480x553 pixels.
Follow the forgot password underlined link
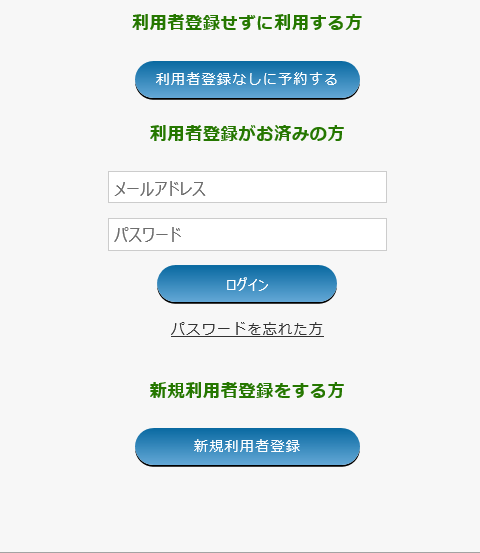[x=247, y=329]
